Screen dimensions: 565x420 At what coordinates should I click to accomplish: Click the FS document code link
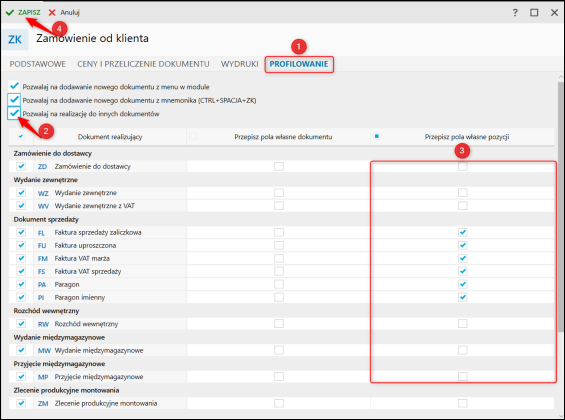click(41, 272)
